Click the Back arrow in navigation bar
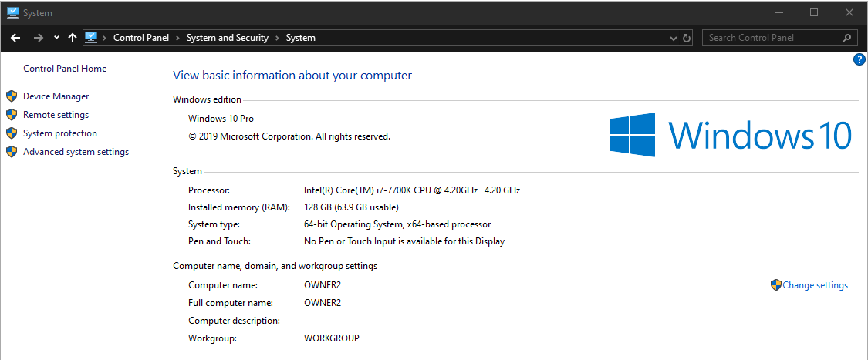 click(15, 38)
